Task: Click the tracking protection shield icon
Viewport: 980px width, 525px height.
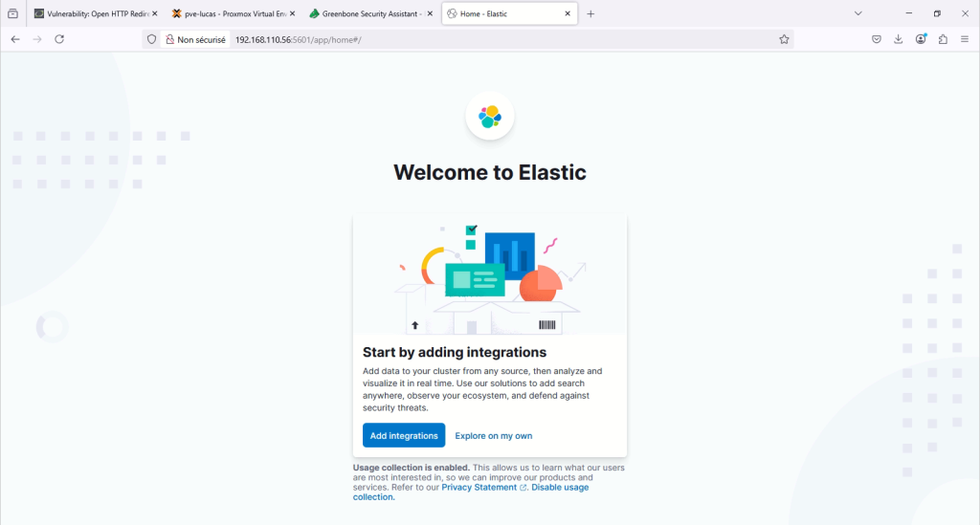Action: [x=151, y=39]
